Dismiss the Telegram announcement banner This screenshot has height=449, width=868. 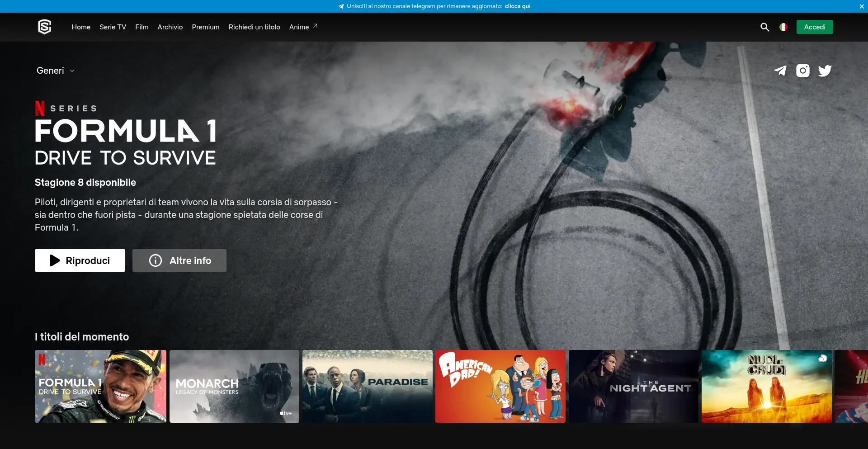[x=862, y=6]
